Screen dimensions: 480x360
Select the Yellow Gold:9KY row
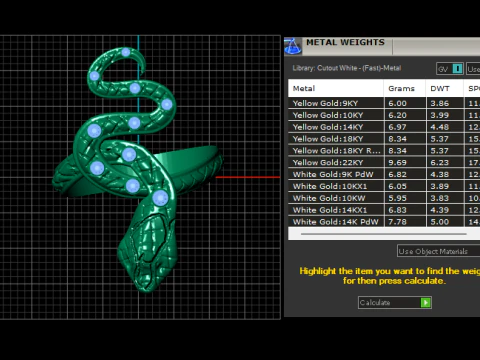[x=384, y=103]
